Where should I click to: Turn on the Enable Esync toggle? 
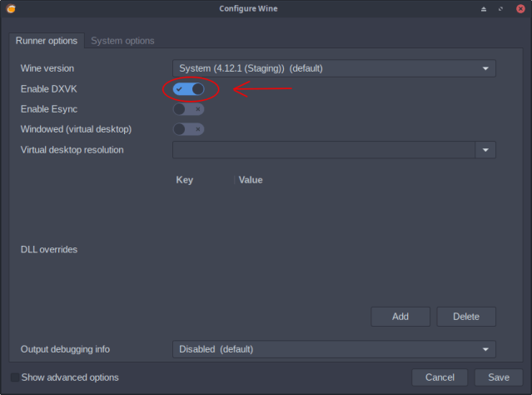point(188,109)
